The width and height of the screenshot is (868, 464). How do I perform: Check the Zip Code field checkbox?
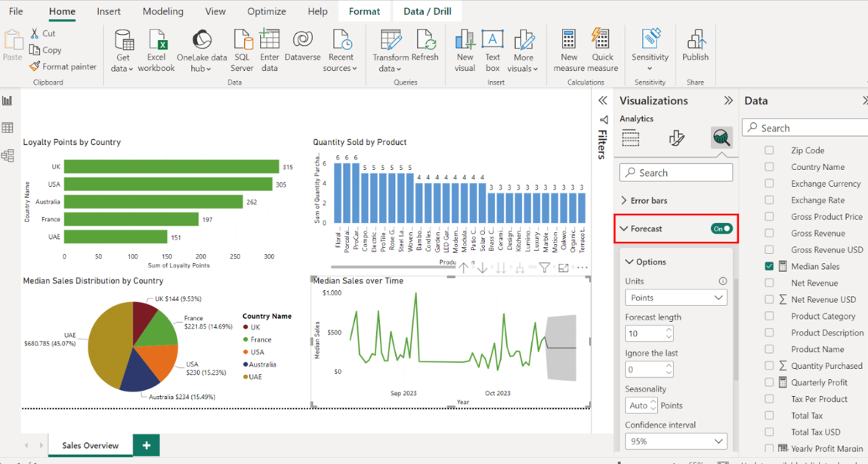(x=769, y=150)
